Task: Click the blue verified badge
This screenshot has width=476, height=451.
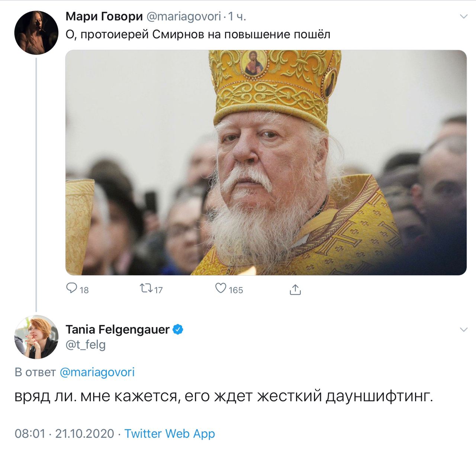Action: click(x=178, y=330)
